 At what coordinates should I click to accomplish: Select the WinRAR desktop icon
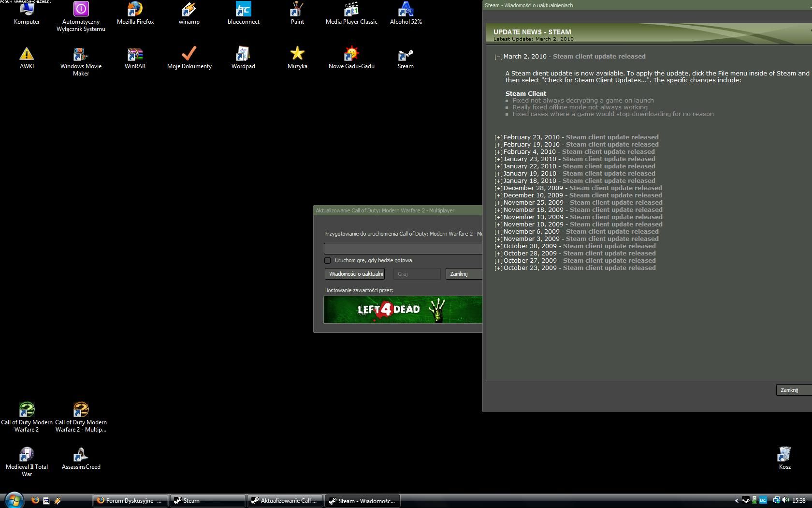(x=135, y=55)
